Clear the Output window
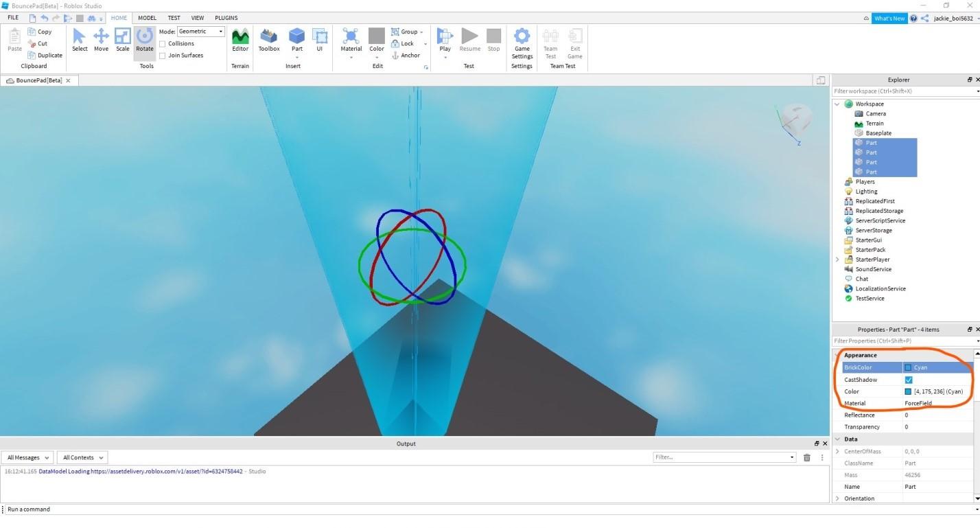 807,457
